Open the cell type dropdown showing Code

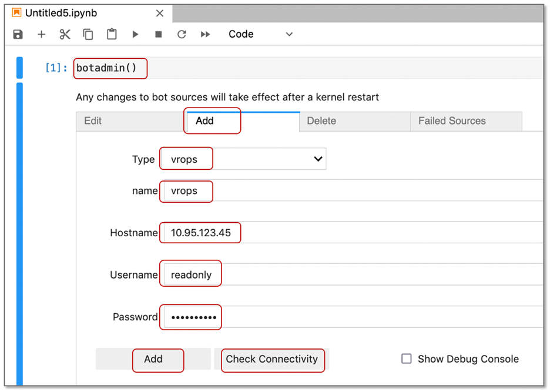pos(260,34)
